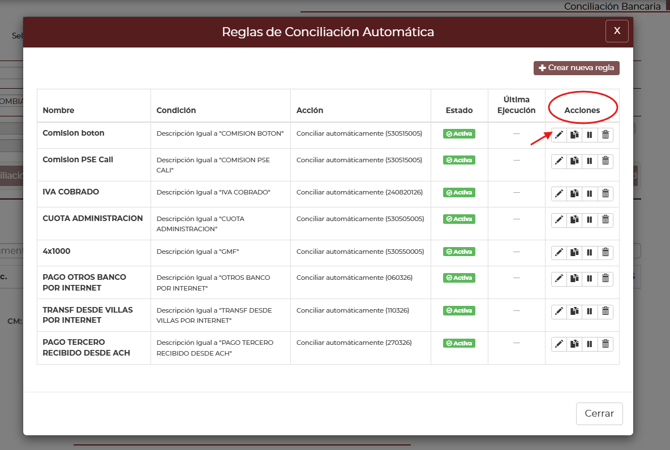The image size is (670, 450).
Task: Duplicate the TRANSF DESDE VILLAS POR INTERNET rule
Action: (x=574, y=311)
